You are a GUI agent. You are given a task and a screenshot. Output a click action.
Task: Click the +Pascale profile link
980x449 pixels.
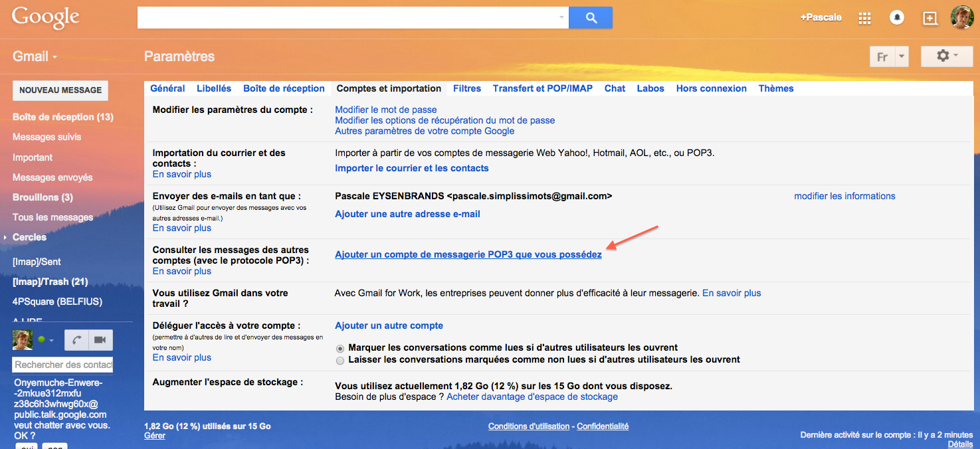[x=821, y=17]
